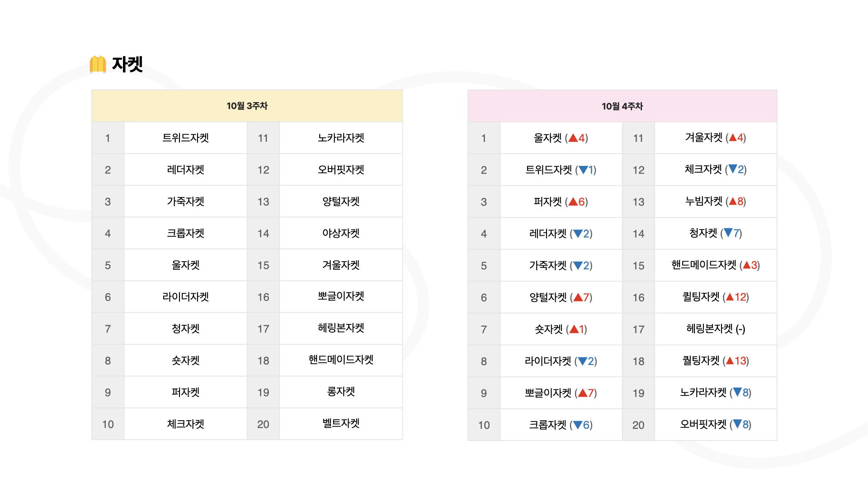The image size is (868, 488).
Task: Click the red up arrow beside 울자켓
Action: (573, 138)
